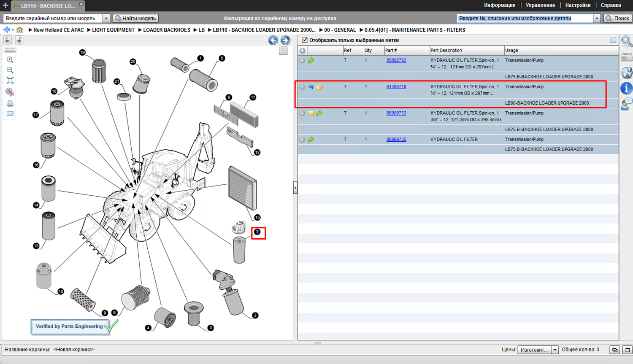Click the 'Найти модель' button
Viewport: 633px width, 364px height.
point(135,18)
